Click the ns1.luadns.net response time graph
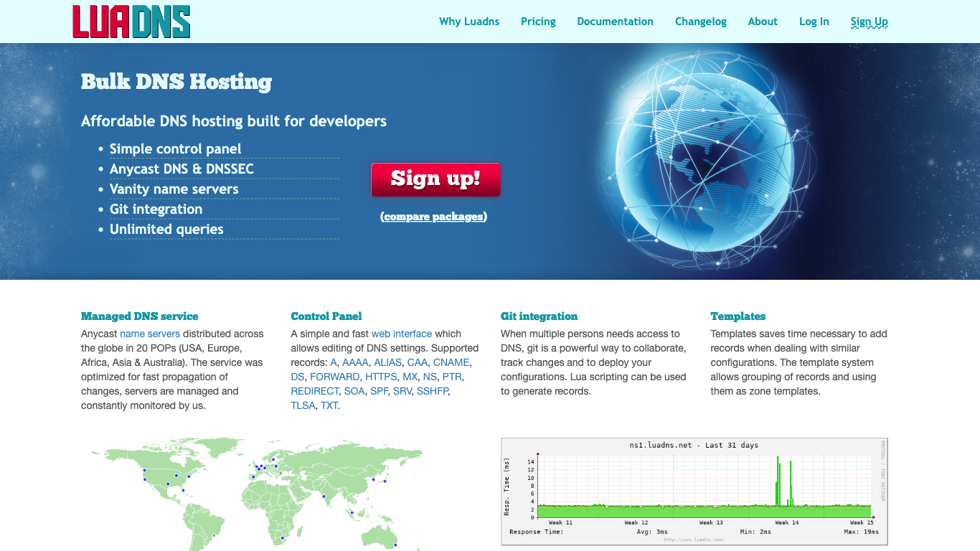This screenshot has height=551, width=980. [694, 491]
